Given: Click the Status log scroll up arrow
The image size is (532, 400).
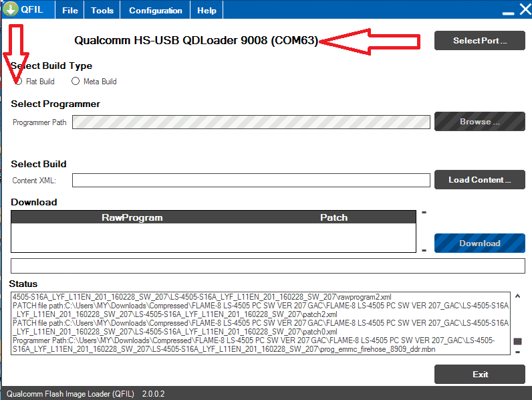Looking at the screenshot, I should coord(518,296).
